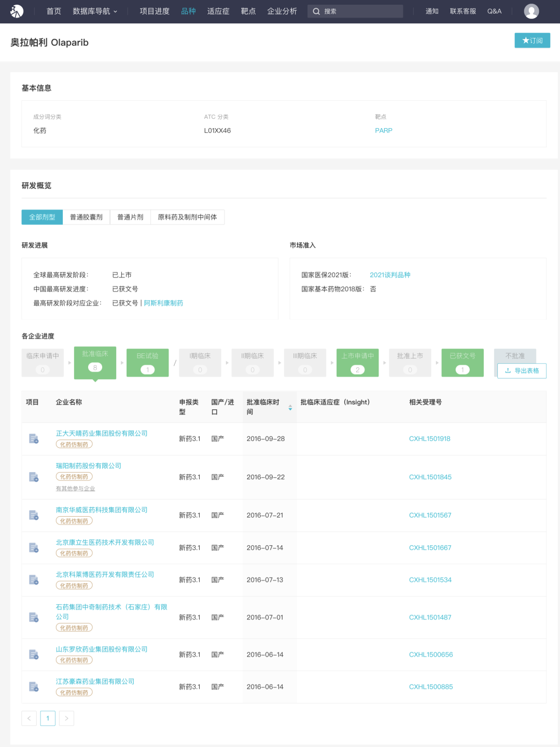Open project icon for 石药集团中奇制药 row

[x=34, y=617]
